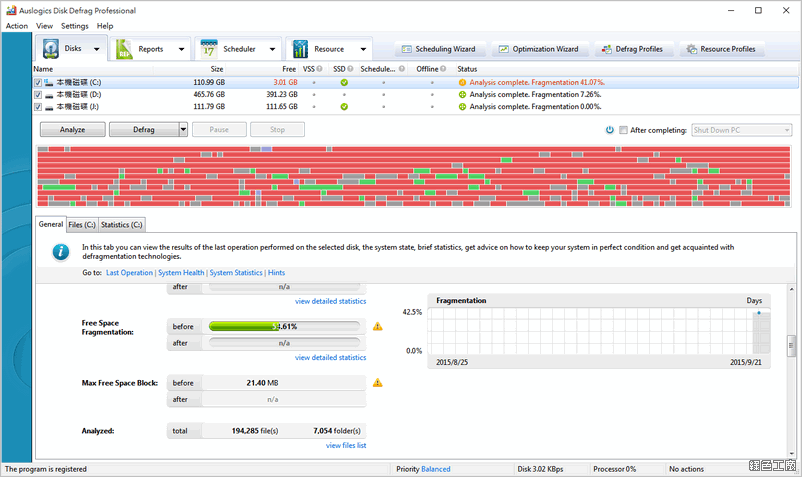Image resolution: width=802 pixels, height=477 pixels.
Task: Open the Resource dropdown arrow
Action: pos(363,49)
